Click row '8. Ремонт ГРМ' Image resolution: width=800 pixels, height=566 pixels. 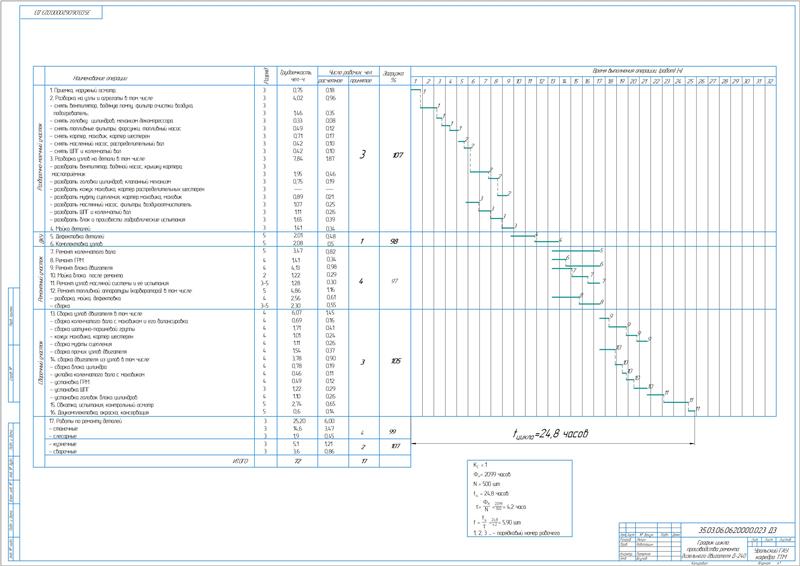[63, 260]
